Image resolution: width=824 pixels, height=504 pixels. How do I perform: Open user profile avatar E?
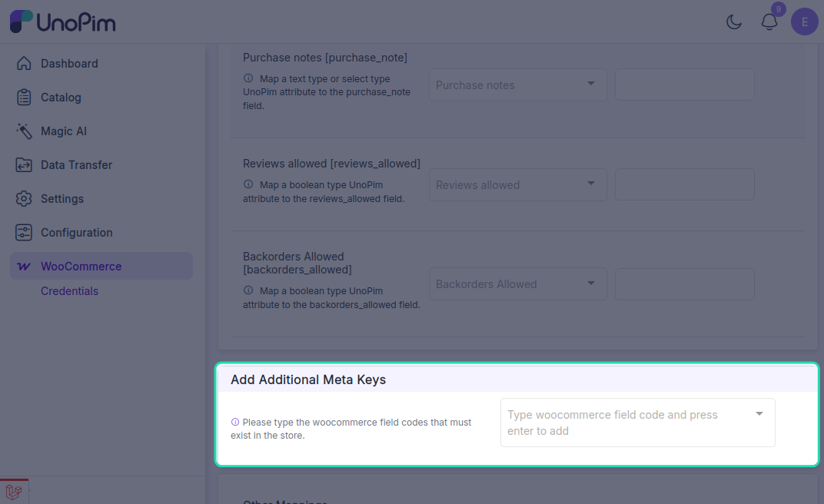tap(805, 22)
